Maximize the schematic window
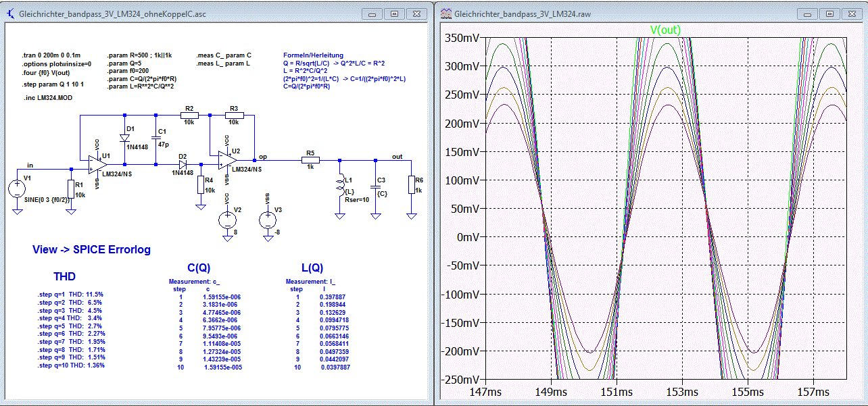This screenshot has height=406, width=868. 395,14
